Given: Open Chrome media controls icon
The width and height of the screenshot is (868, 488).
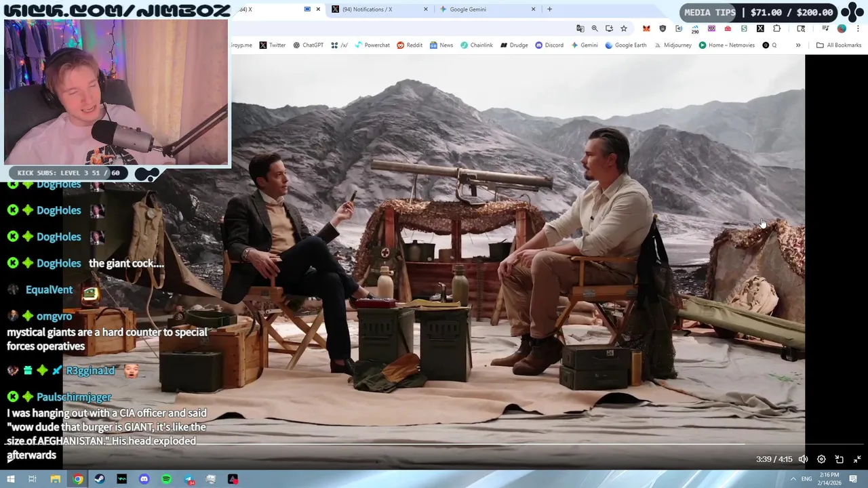Looking at the screenshot, I should 825,28.
